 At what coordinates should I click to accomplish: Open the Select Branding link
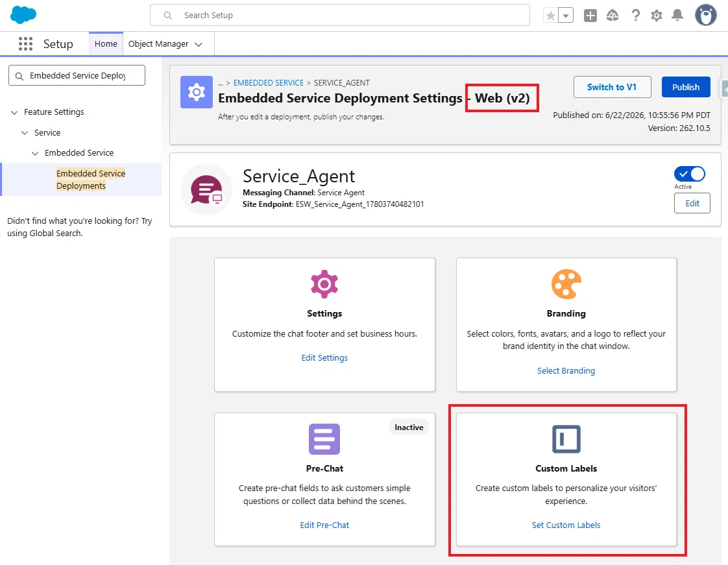point(566,370)
